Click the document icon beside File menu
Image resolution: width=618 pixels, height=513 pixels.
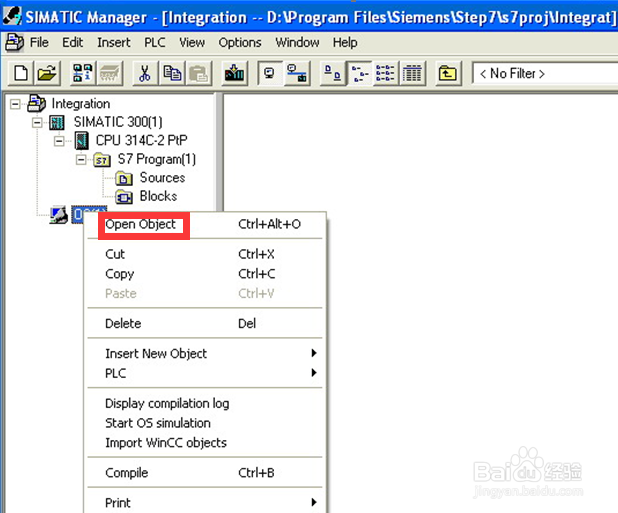(14, 42)
